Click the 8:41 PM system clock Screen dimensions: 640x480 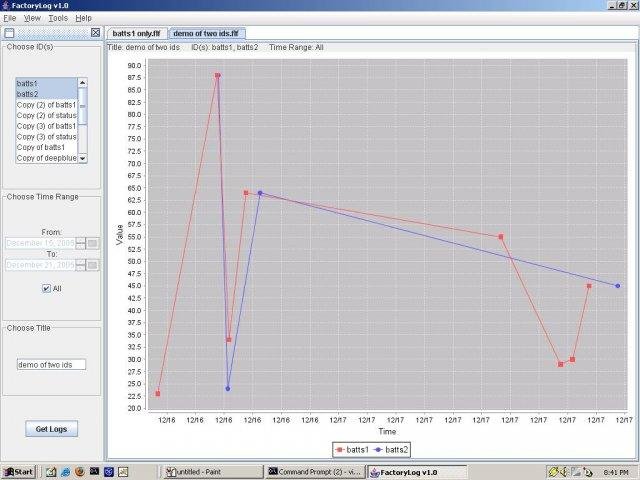616,473
